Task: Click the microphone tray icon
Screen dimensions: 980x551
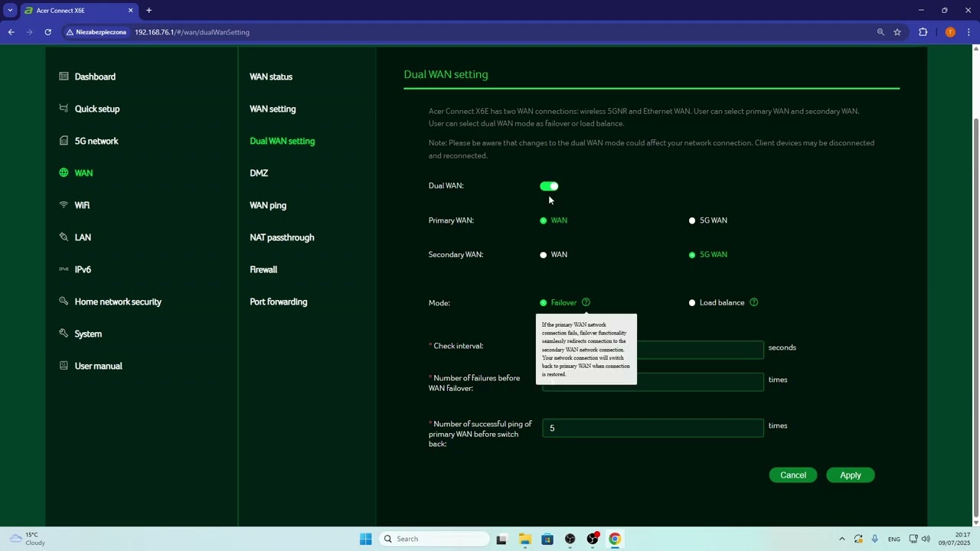Action: pos(874,539)
